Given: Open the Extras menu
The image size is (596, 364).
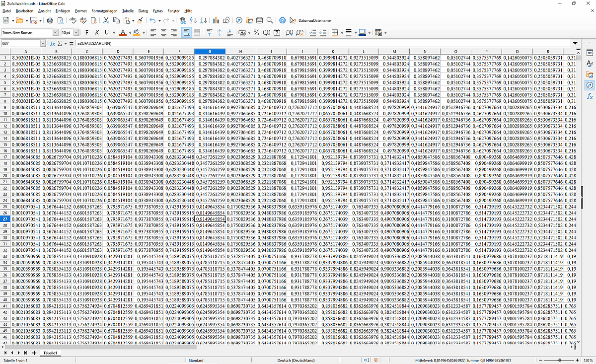Looking at the screenshot, I should pos(157,10).
